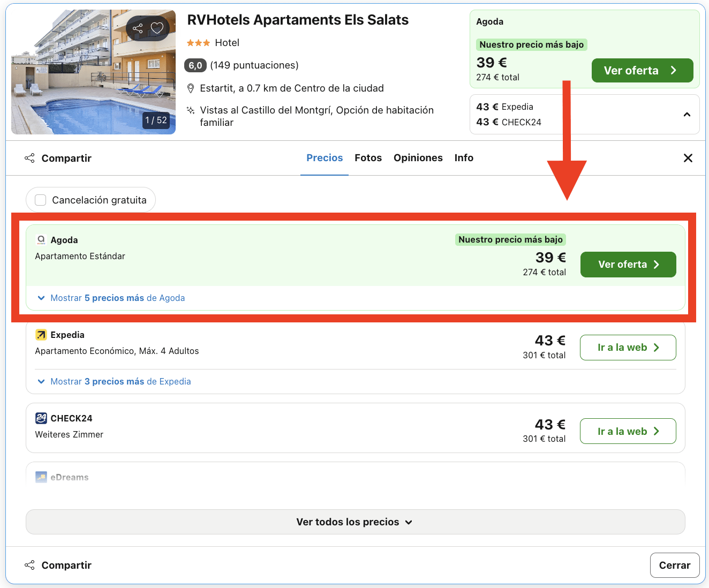Open the Fotos tab

click(x=368, y=158)
